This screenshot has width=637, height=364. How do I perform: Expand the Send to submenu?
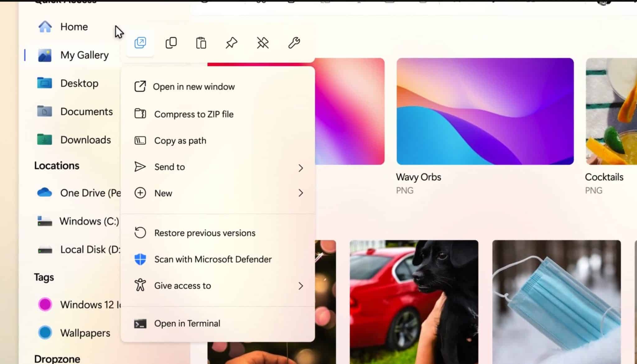click(300, 168)
